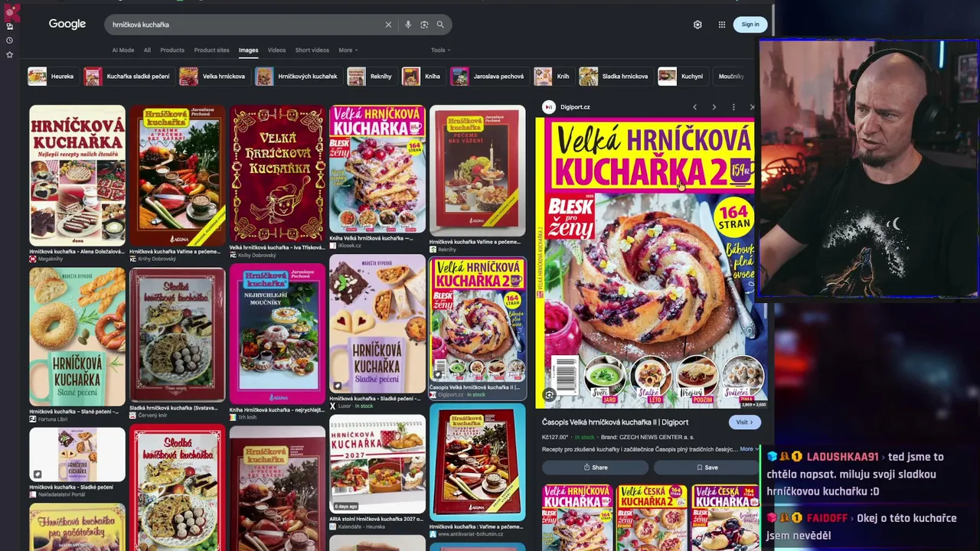
Task: Open the selected Digiport.cz magazine thumbnail
Action: [478, 319]
